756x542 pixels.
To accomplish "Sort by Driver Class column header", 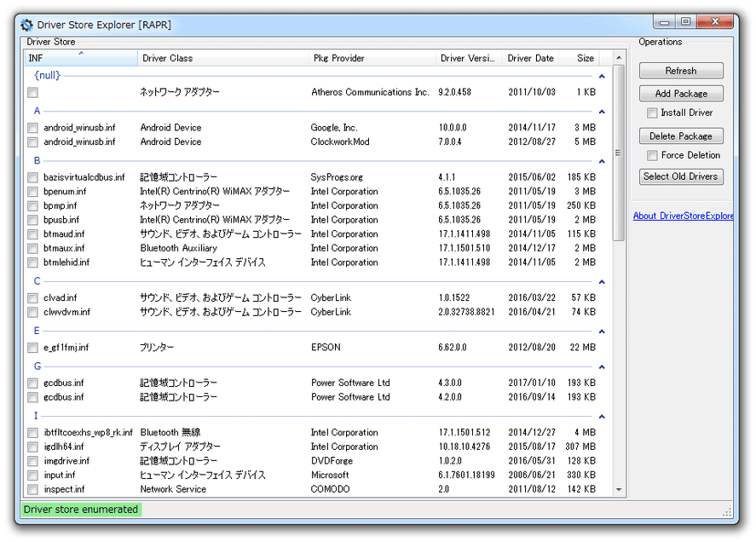I will (x=222, y=58).
